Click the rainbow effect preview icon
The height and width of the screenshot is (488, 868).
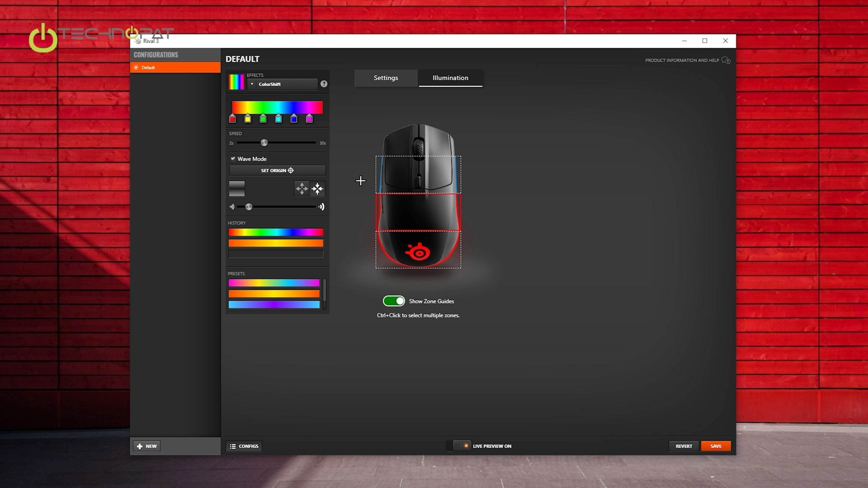coord(236,82)
